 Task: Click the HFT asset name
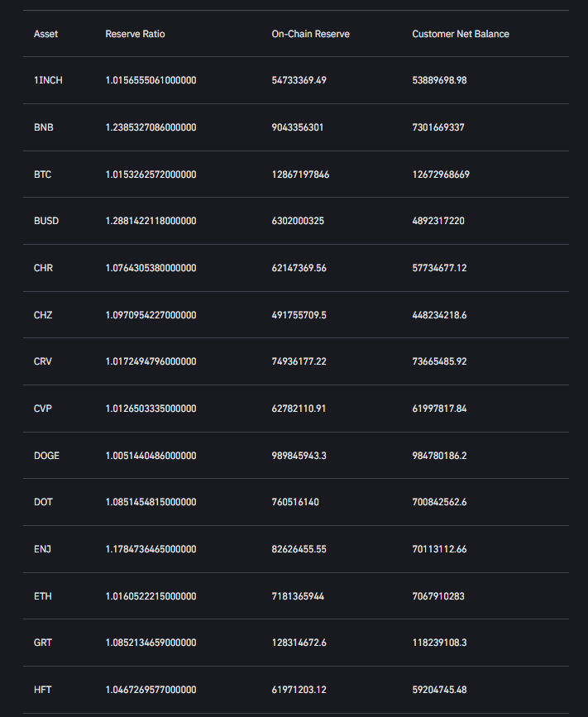[43, 690]
